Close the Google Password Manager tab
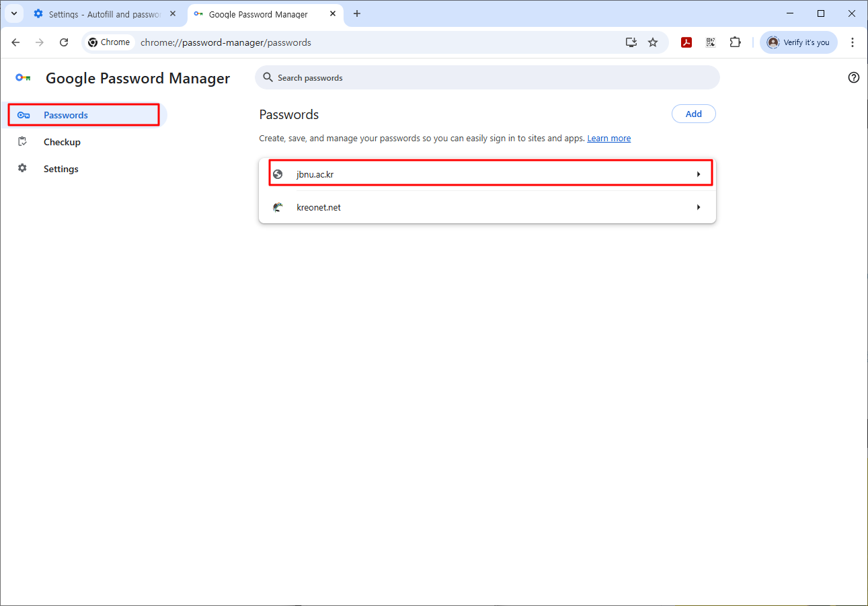The image size is (868, 606). click(332, 14)
